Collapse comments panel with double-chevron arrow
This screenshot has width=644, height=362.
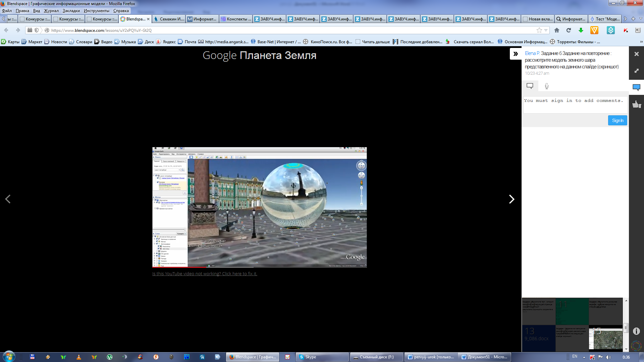click(516, 54)
